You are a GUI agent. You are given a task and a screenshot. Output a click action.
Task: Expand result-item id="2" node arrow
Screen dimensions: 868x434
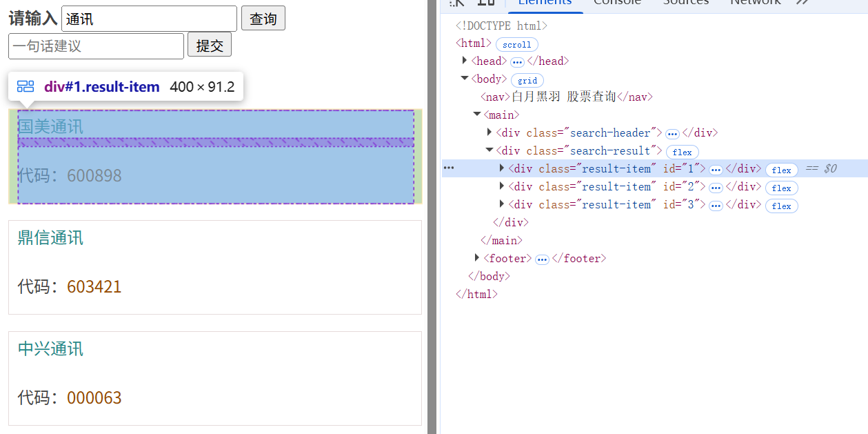pyautogui.click(x=502, y=186)
